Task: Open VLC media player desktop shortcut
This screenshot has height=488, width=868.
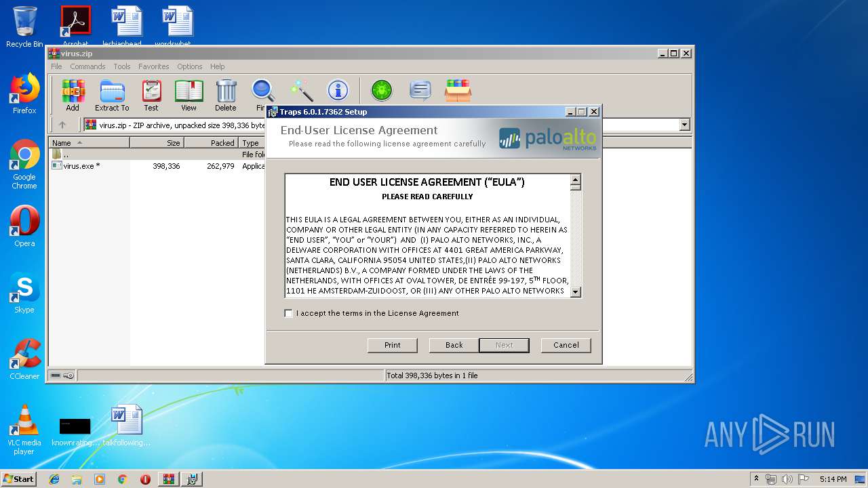Action: pyautogui.click(x=24, y=430)
